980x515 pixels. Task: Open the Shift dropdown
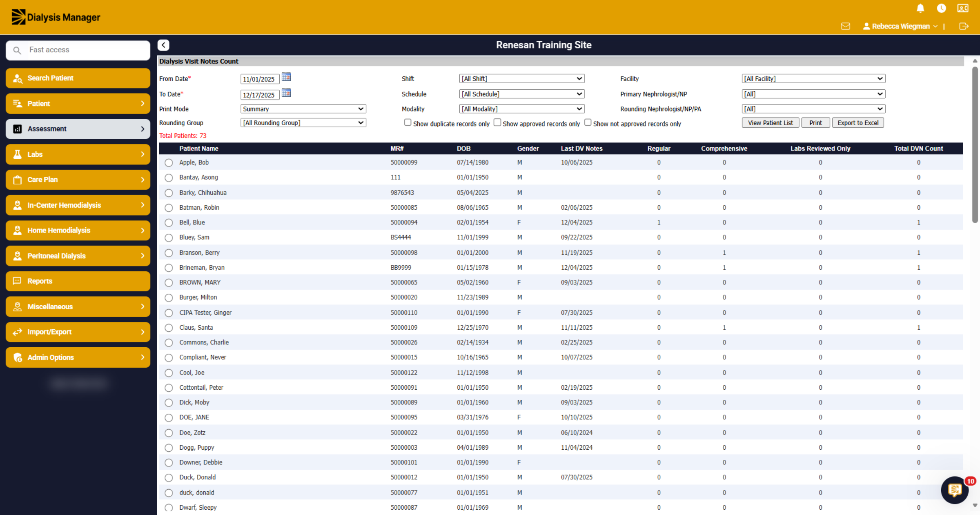tap(522, 79)
